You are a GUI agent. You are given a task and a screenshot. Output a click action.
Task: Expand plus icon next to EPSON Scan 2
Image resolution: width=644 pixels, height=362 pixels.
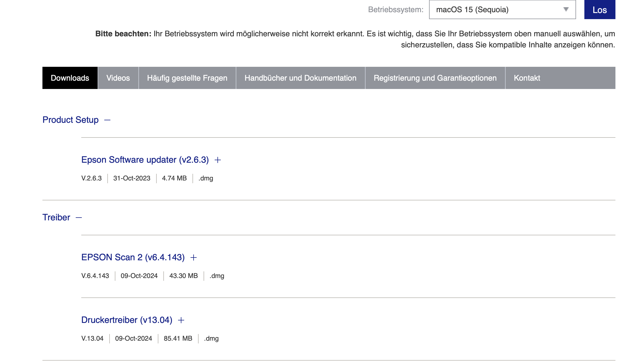(194, 258)
